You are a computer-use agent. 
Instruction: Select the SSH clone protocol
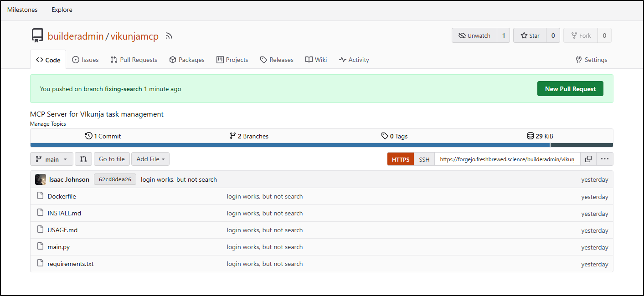click(424, 159)
